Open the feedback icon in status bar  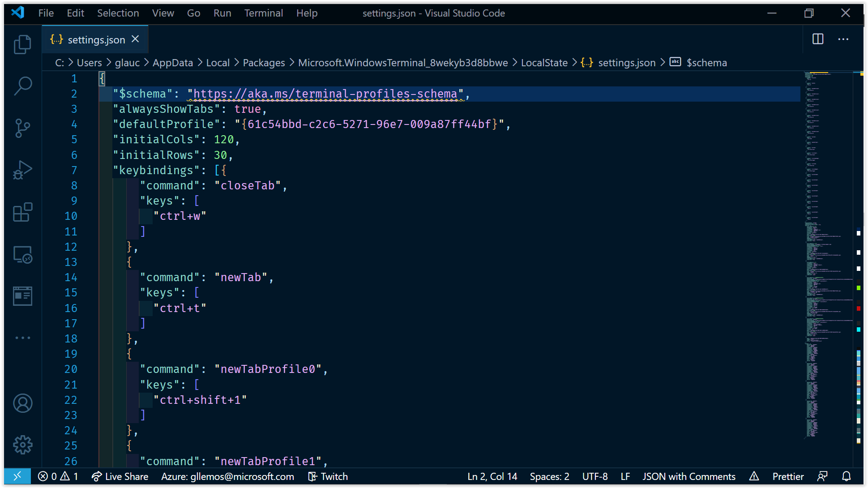(x=822, y=476)
